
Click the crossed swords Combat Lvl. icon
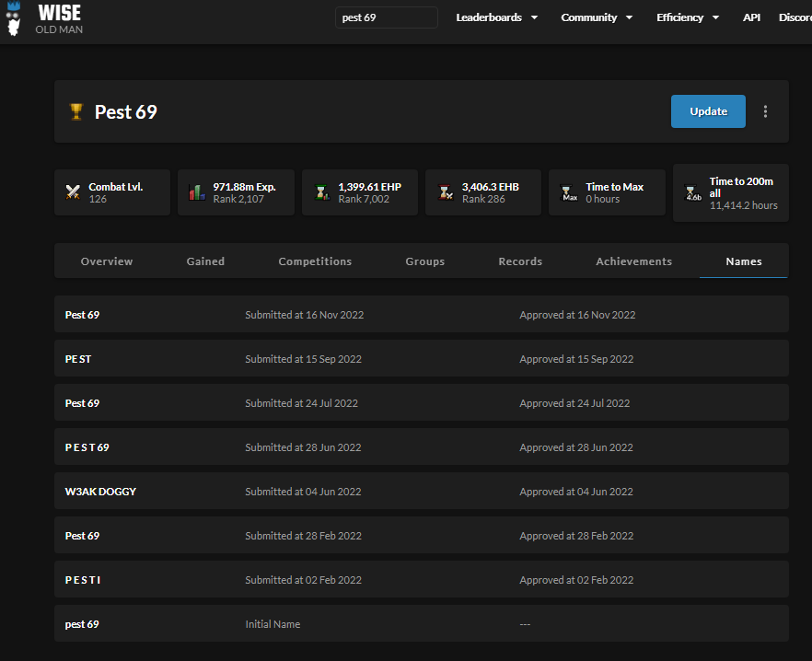point(73,192)
